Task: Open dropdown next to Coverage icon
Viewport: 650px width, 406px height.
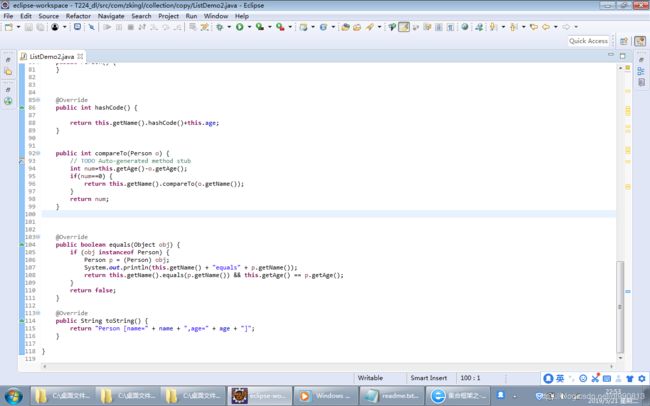Action: coord(269,27)
